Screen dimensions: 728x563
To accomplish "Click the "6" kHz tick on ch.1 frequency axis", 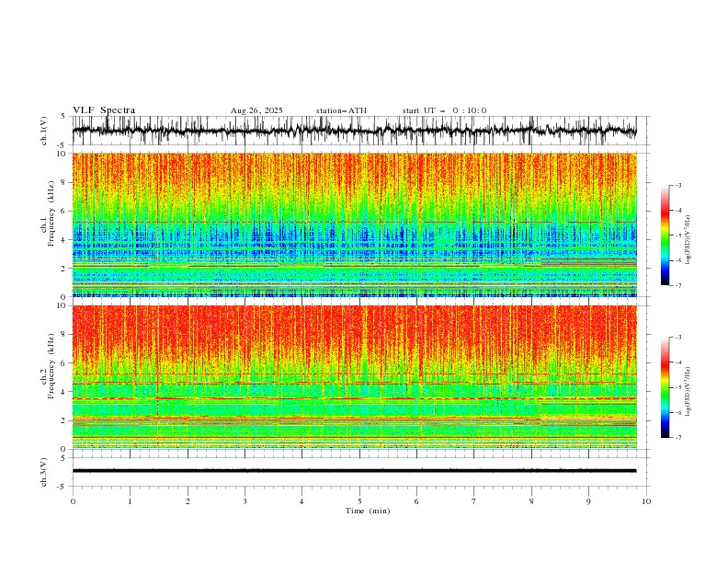I will (65, 211).
